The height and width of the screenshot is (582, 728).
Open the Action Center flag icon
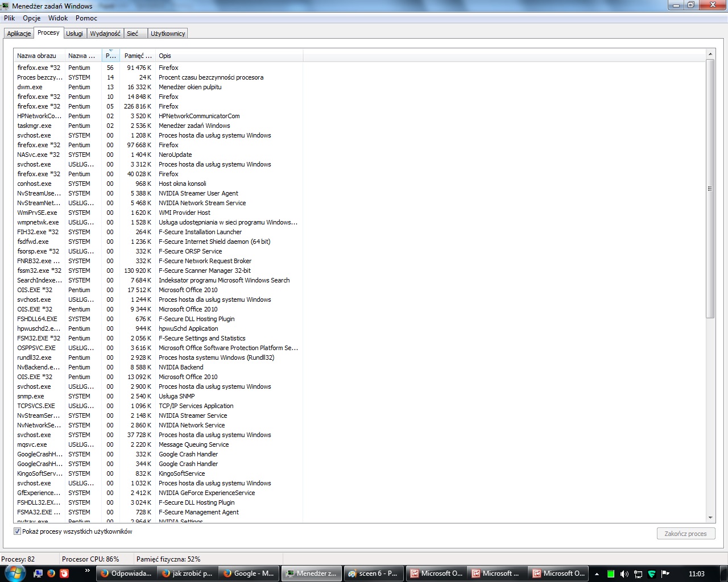[x=665, y=574]
